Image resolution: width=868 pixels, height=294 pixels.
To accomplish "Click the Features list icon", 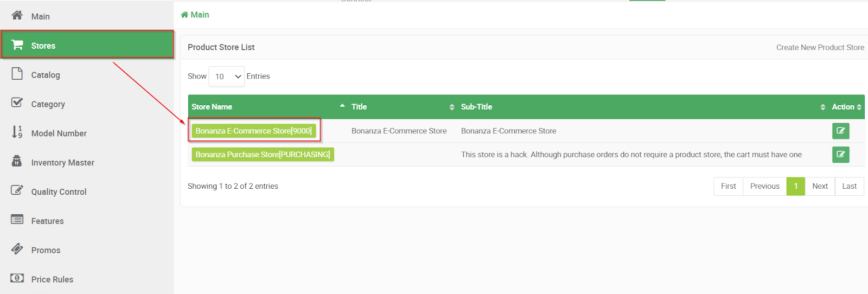I will coord(17,220).
